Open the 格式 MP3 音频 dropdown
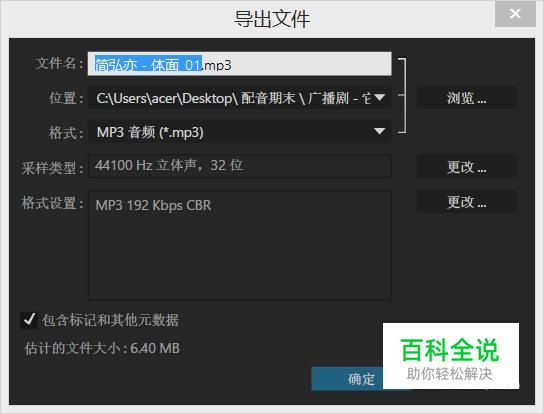This screenshot has width=544, height=414. [239, 132]
